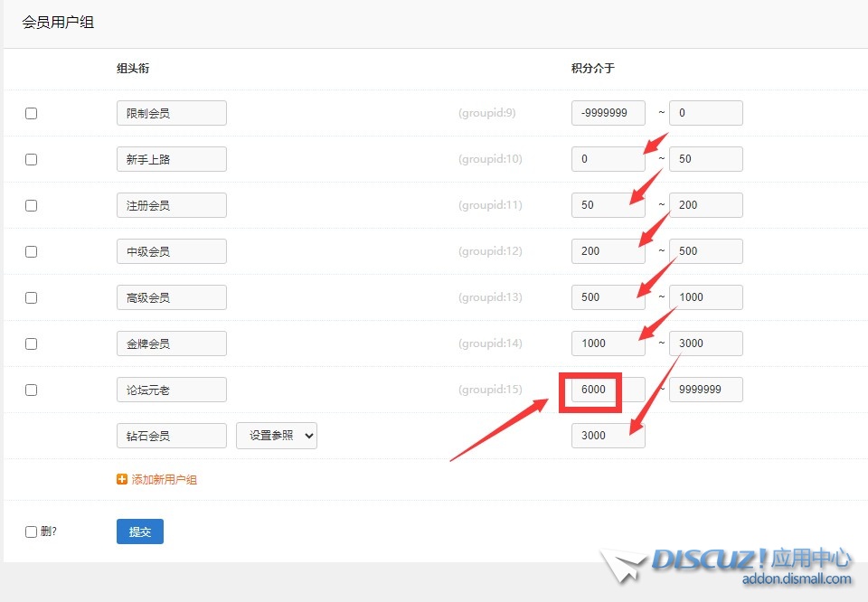Click the 会员用户组 section heading
Image resolution: width=868 pixels, height=602 pixels.
point(58,23)
